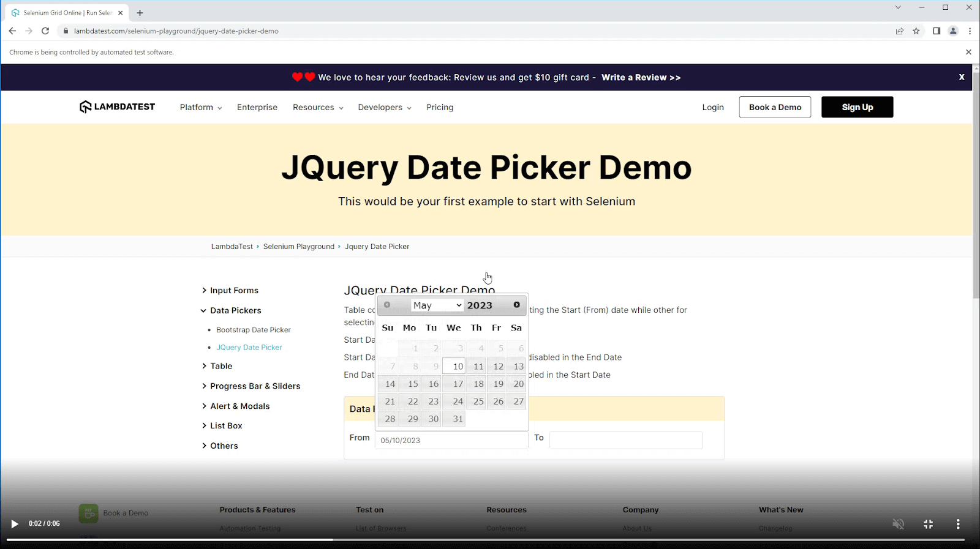Open Chrome three-dot menu

970,31
